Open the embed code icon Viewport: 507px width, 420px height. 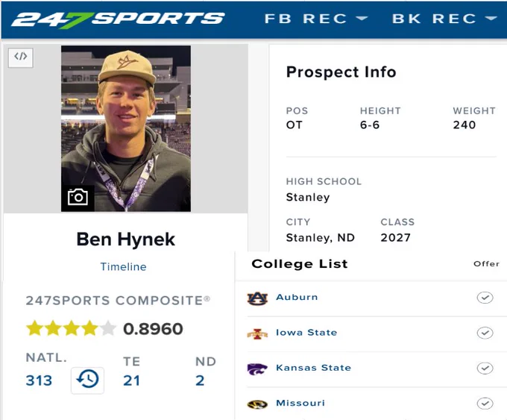(21, 57)
